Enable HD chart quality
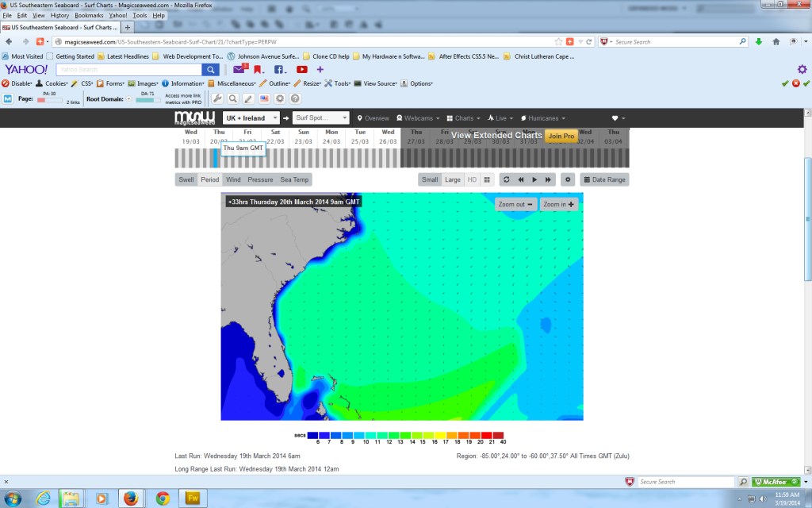 point(472,179)
